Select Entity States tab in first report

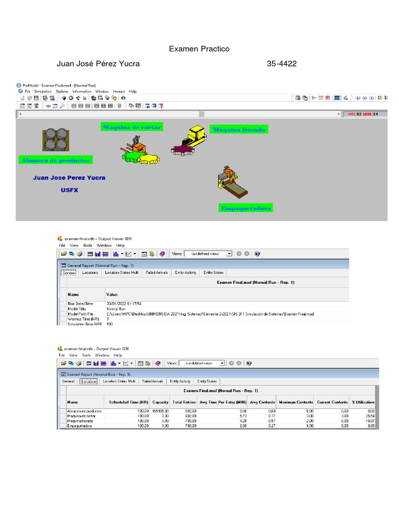214,273
